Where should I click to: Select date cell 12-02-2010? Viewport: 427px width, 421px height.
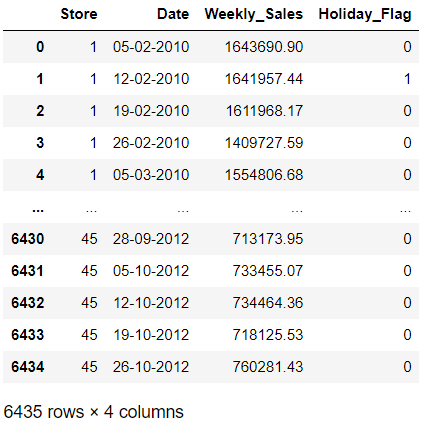tap(151, 79)
